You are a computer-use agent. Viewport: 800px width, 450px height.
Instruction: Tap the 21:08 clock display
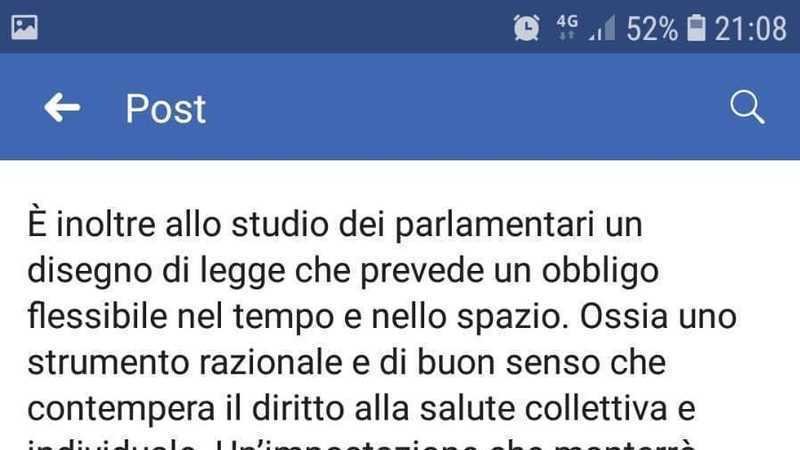(x=751, y=29)
